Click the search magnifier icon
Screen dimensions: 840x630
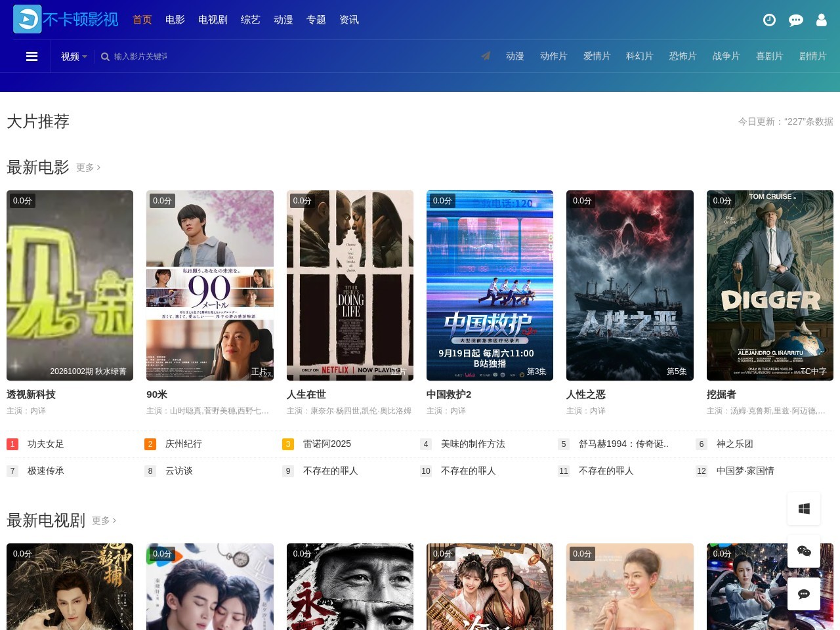click(x=105, y=57)
